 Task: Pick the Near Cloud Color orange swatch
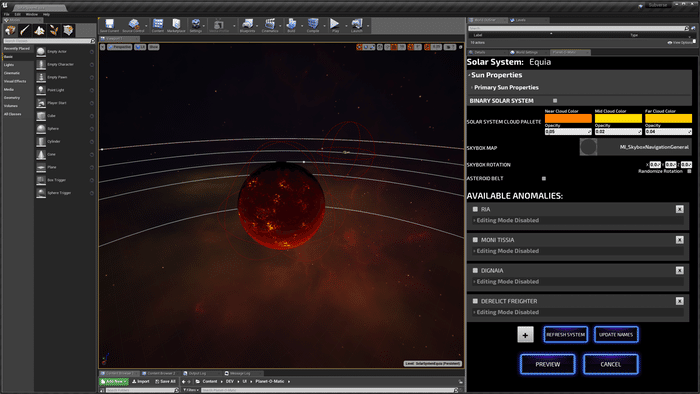coord(568,118)
